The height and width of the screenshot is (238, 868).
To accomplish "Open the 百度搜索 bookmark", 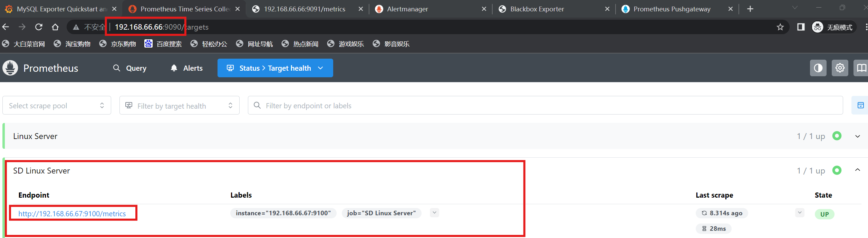I will (x=163, y=44).
